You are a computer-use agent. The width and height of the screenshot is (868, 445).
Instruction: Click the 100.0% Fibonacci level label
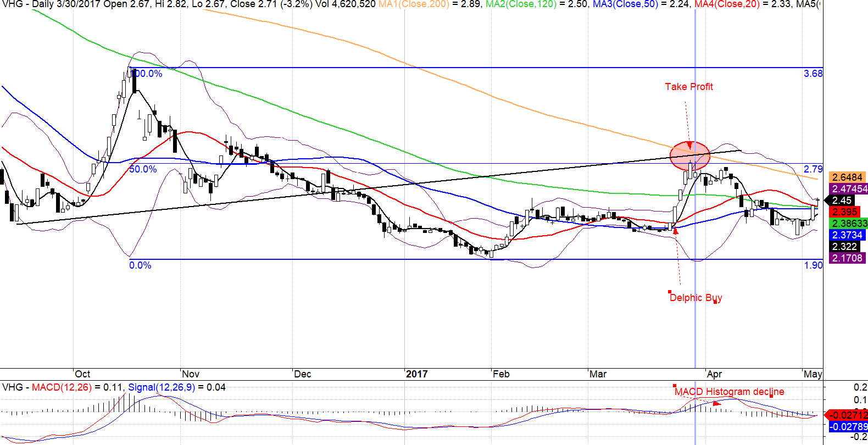pos(147,74)
